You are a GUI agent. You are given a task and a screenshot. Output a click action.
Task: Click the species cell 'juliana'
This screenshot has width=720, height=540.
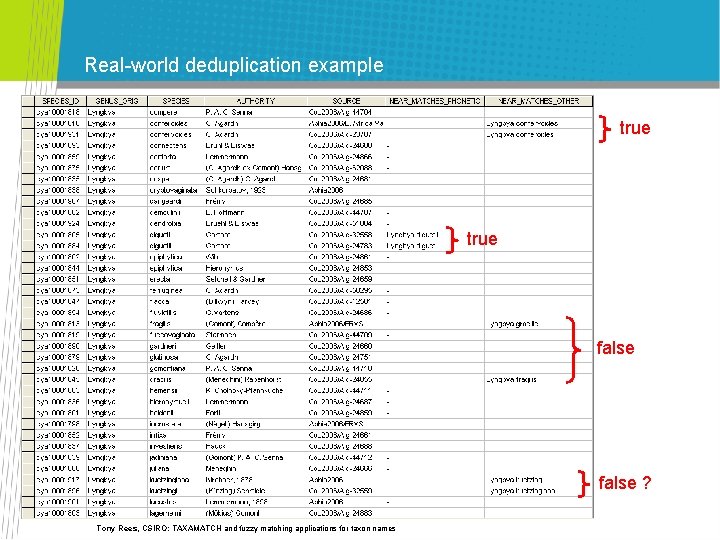coord(176,469)
